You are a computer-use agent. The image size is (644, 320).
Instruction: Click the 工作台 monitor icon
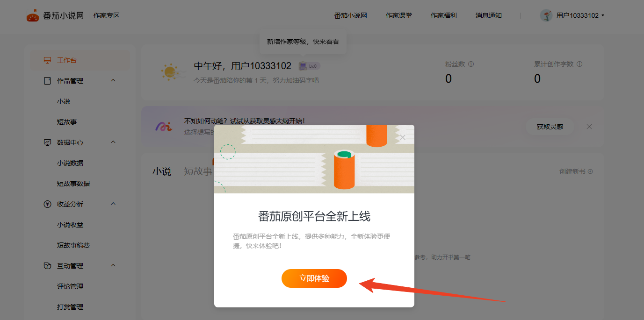(47, 60)
